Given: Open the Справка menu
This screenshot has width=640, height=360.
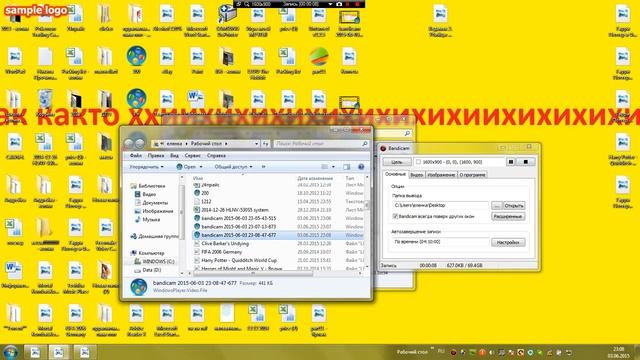Looking at the screenshot, I should (x=216, y=156).
